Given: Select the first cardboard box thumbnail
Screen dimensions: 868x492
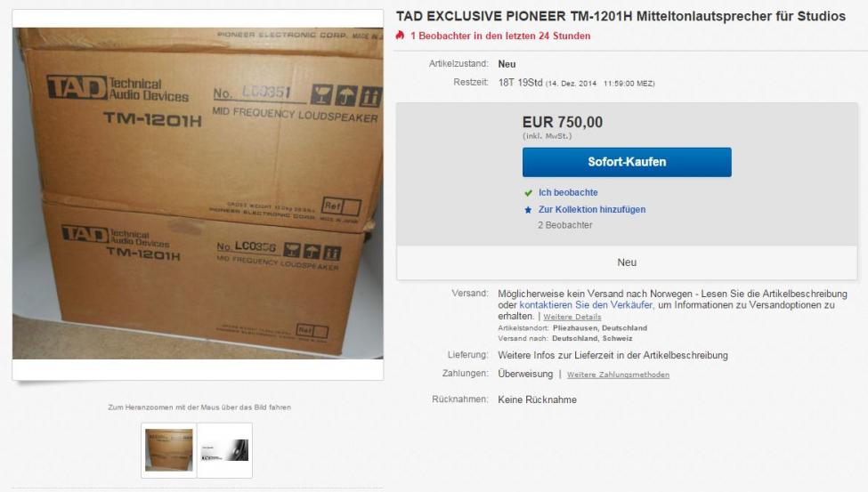Looking at the screenshot, I should point(169,450).
